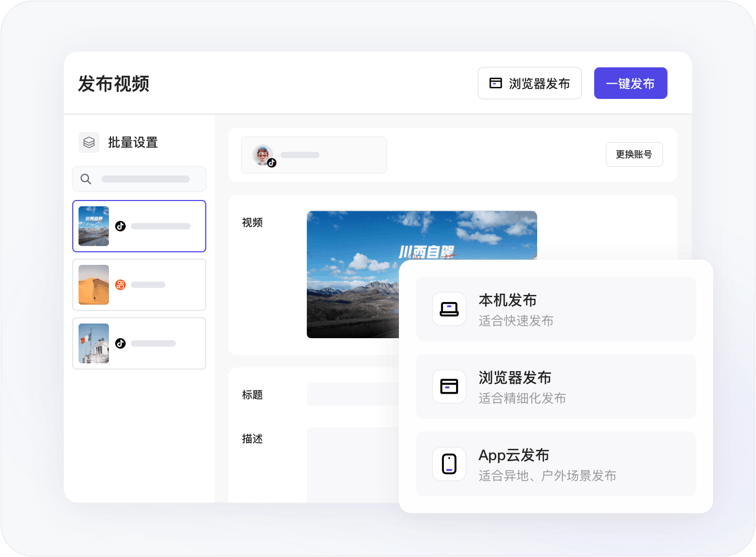756x557 pixels.
Task: Click the orange platform icon beside desert video
Action: (120, 285)
